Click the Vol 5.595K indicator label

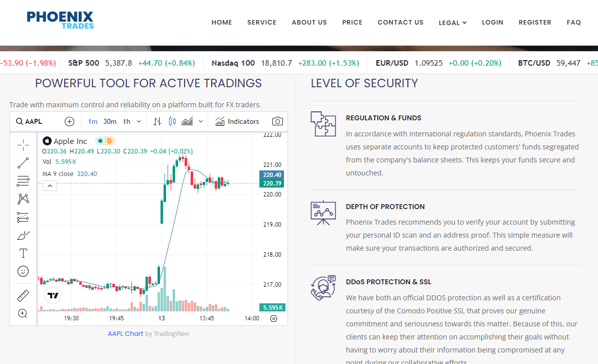click(x=60, y=162)
